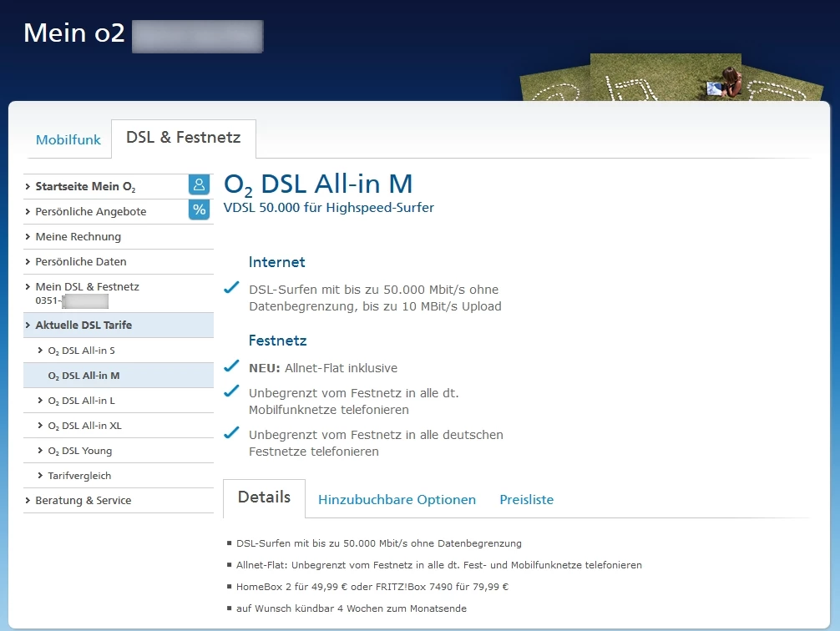Click chevron next to Startseite Mein O2

pos(28,186)
